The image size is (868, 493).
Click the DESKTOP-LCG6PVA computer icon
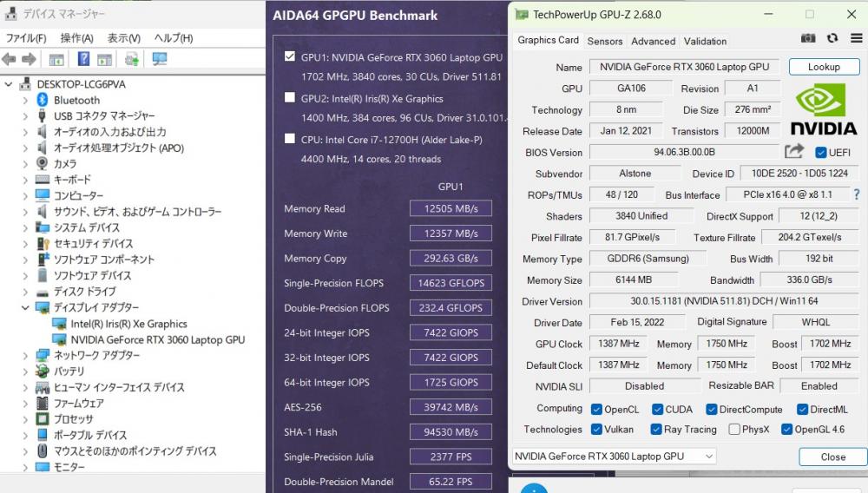tap(25, 84)
